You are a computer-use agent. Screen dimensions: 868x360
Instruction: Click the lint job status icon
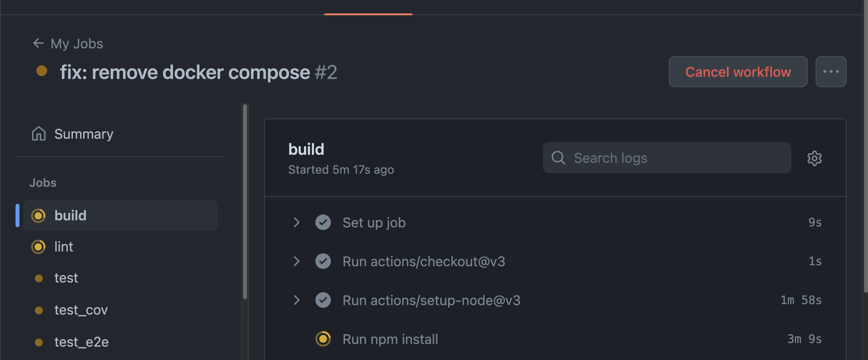38,247
